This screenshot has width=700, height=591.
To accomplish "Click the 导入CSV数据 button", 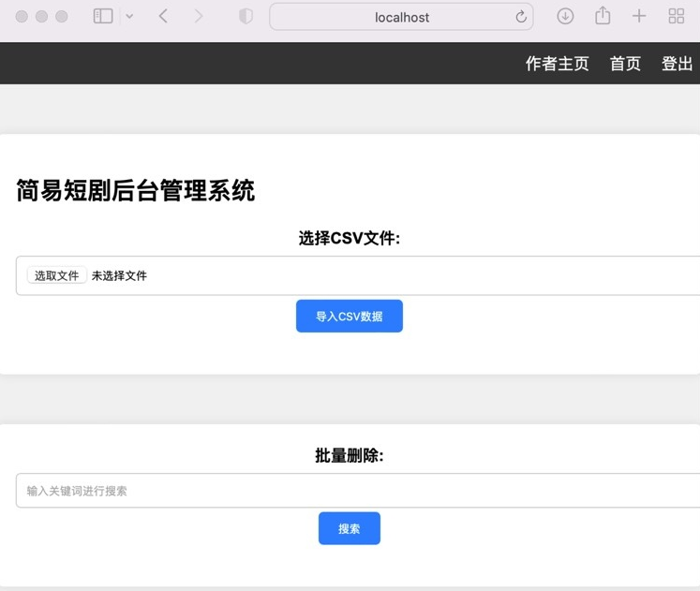I will click(x=349, y=317).
